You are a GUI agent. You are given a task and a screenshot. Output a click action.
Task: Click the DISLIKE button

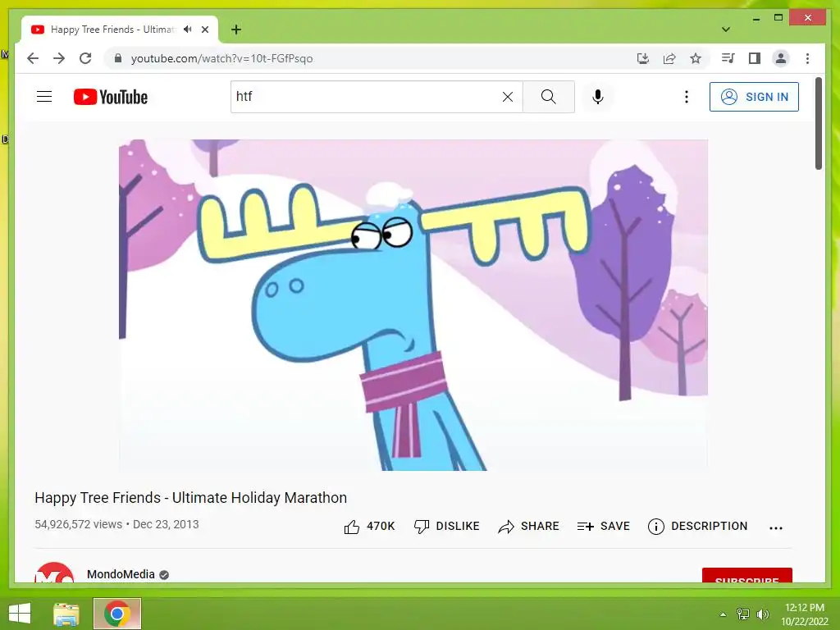[x=446, y=527]
